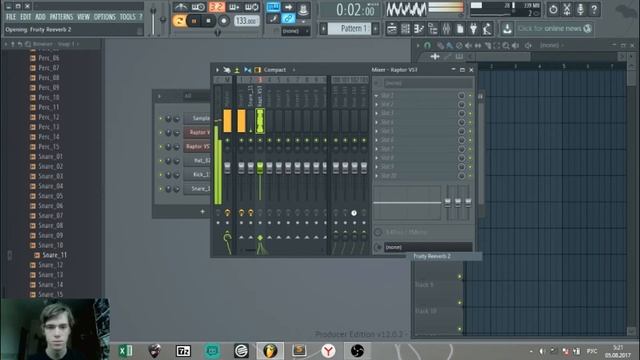Open the TOOLS menu

click(127, 17)
